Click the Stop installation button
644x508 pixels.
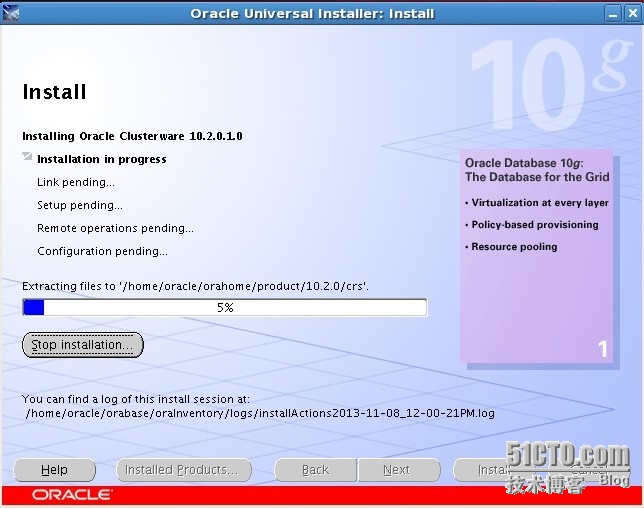tap(83, 345)
